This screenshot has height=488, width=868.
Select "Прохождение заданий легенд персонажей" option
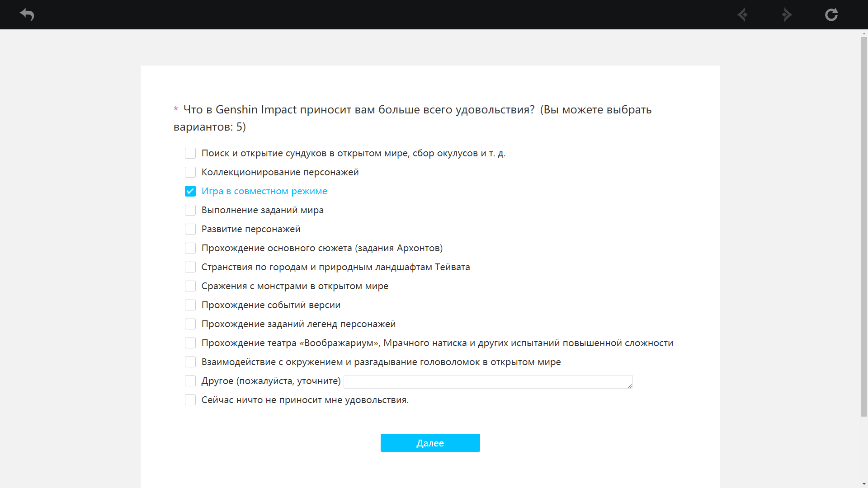190,324
